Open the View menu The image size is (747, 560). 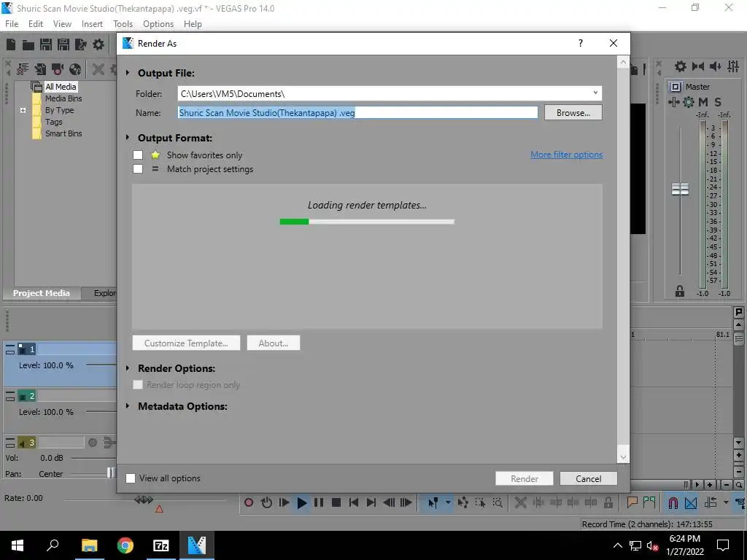[x=62, y=24]
